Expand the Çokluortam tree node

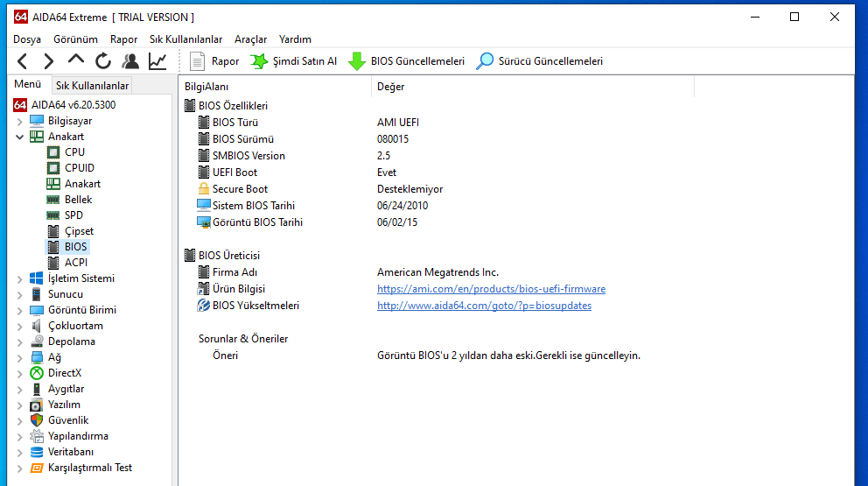coord(20,326)
